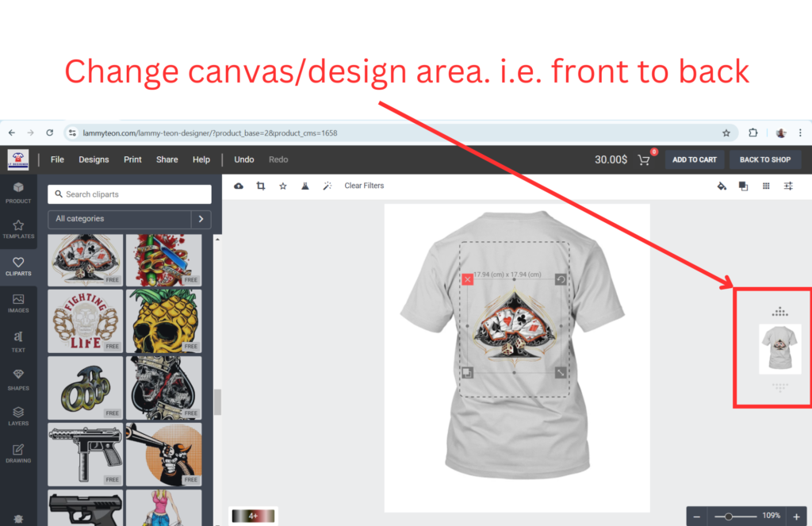The image size is (812, 526).
Task: Click the rotate handle on selected clipart
Action: tap(561, 279)
